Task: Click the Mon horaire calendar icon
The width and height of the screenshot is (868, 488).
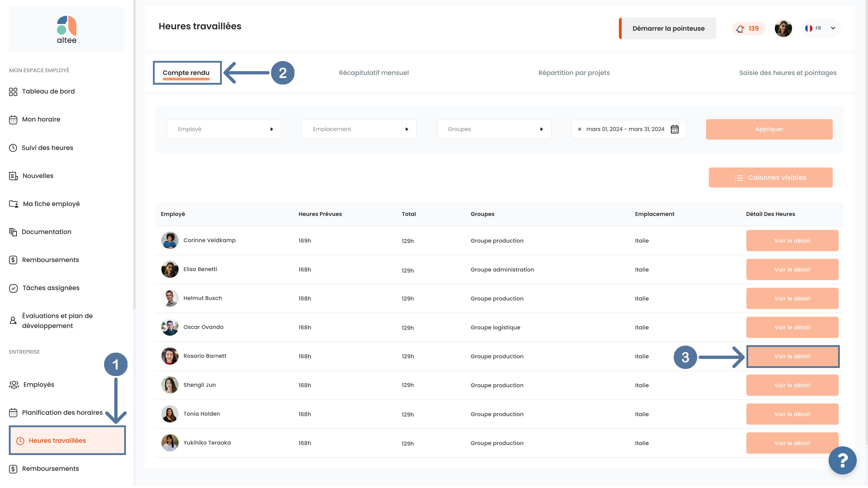Action: (x=13, y=120)
